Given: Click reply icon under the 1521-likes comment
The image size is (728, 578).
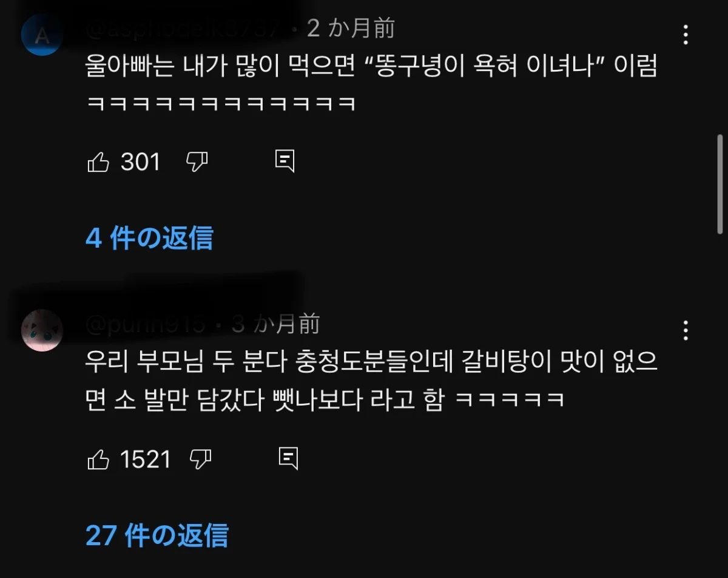Looking at the screenshot, I should [288, 458].
